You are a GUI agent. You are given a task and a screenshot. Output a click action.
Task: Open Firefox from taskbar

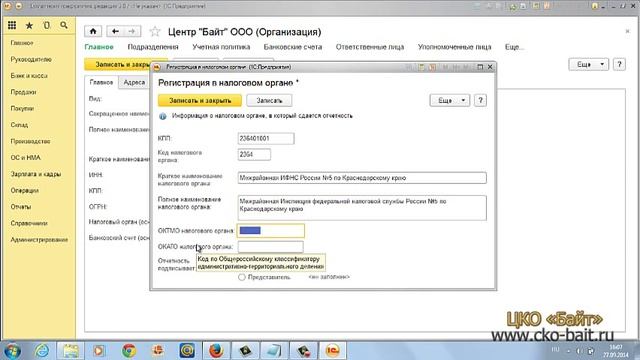216,351
